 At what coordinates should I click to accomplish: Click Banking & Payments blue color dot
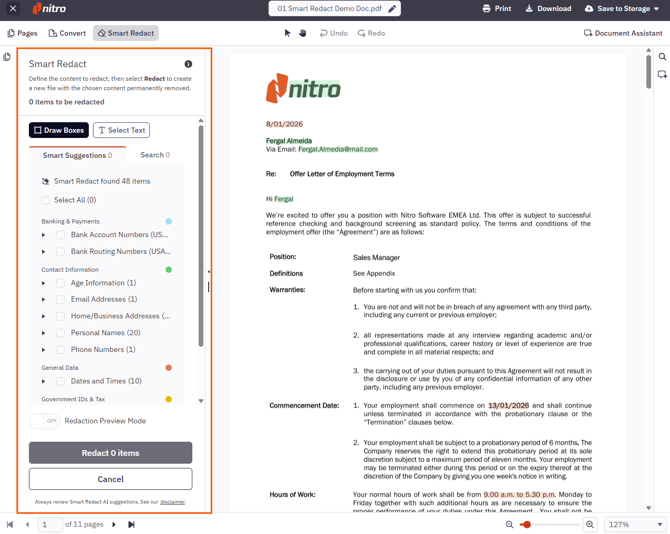pos(168,221)
